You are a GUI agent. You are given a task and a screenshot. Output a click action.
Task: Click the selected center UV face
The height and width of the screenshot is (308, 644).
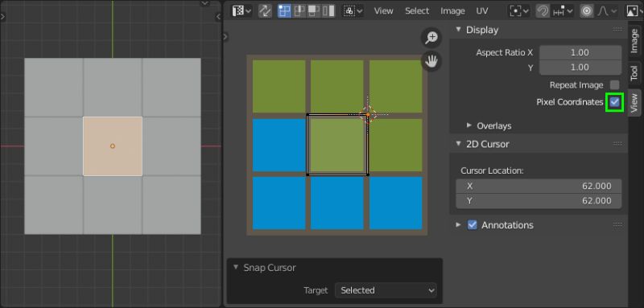(337, 145)
